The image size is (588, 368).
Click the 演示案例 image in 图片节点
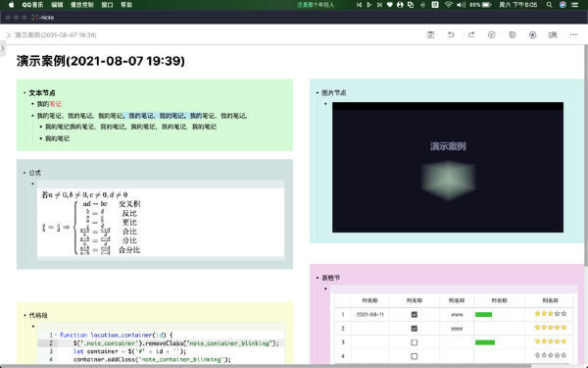[448, 167]
